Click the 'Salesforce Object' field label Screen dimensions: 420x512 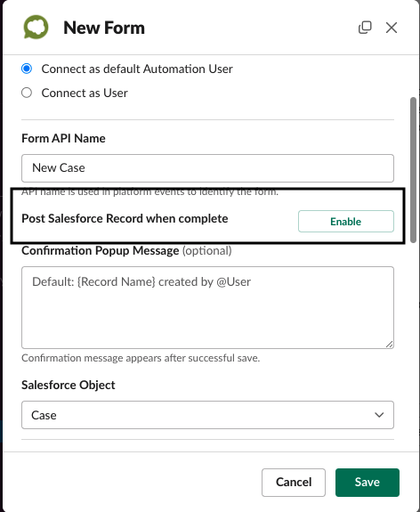[x=69, y=385]
